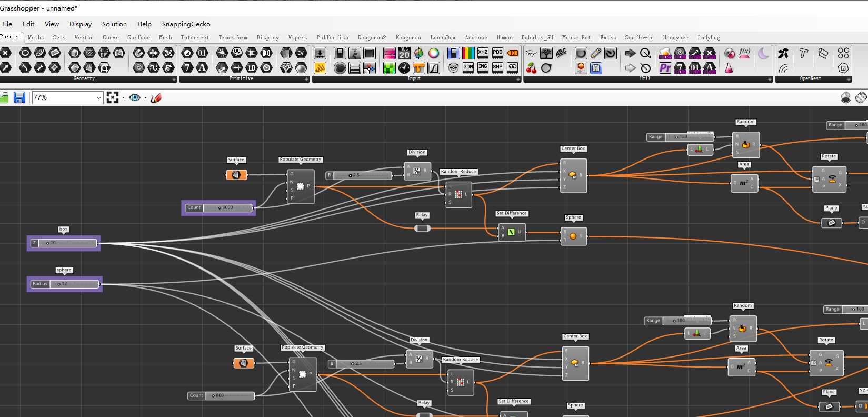Expand the Geometry panel with its plus
The image size is (868, 417).
pos(174,80)
